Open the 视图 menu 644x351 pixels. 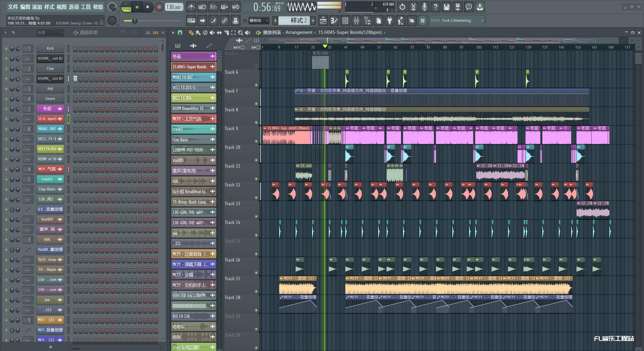coord(61,7)
